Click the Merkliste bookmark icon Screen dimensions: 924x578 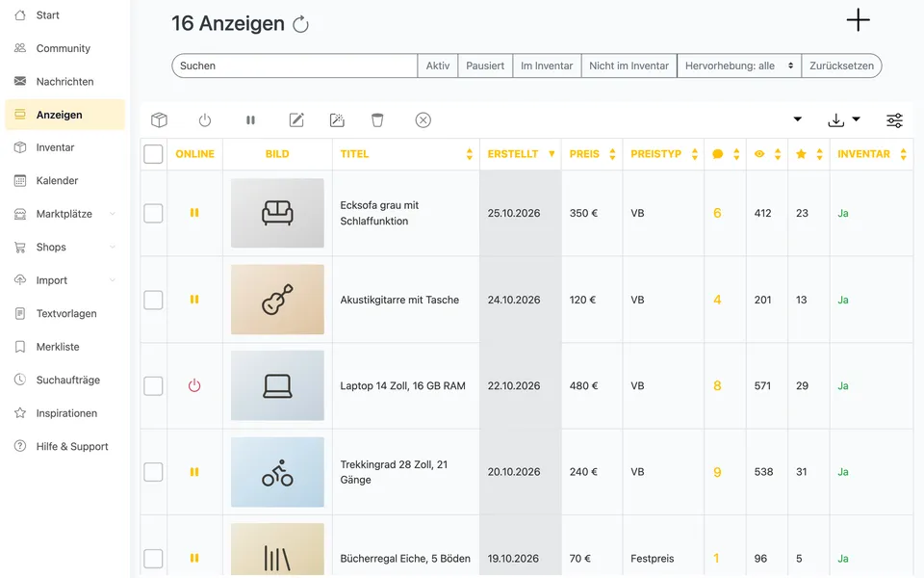(x=20, y=347)
